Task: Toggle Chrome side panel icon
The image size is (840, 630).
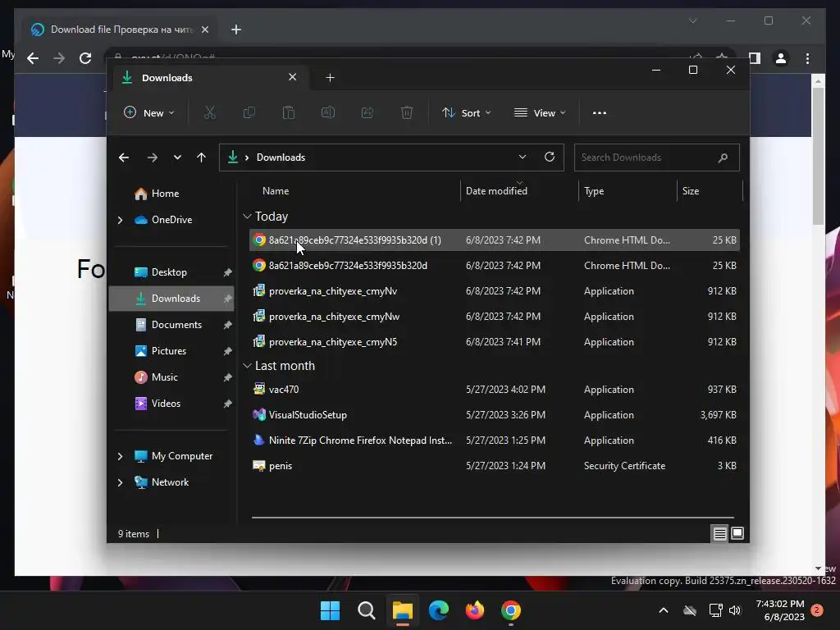Action: (x=755, y=58)
